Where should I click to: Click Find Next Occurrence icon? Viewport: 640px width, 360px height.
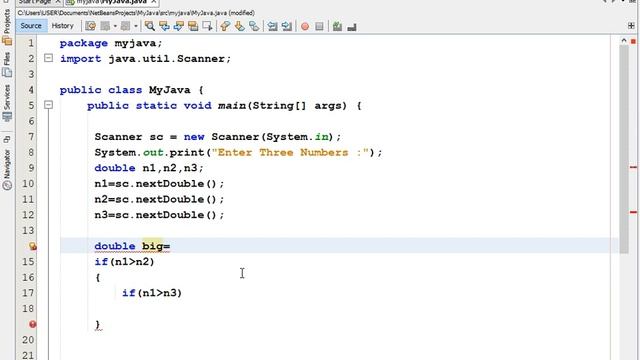point(179,27)
